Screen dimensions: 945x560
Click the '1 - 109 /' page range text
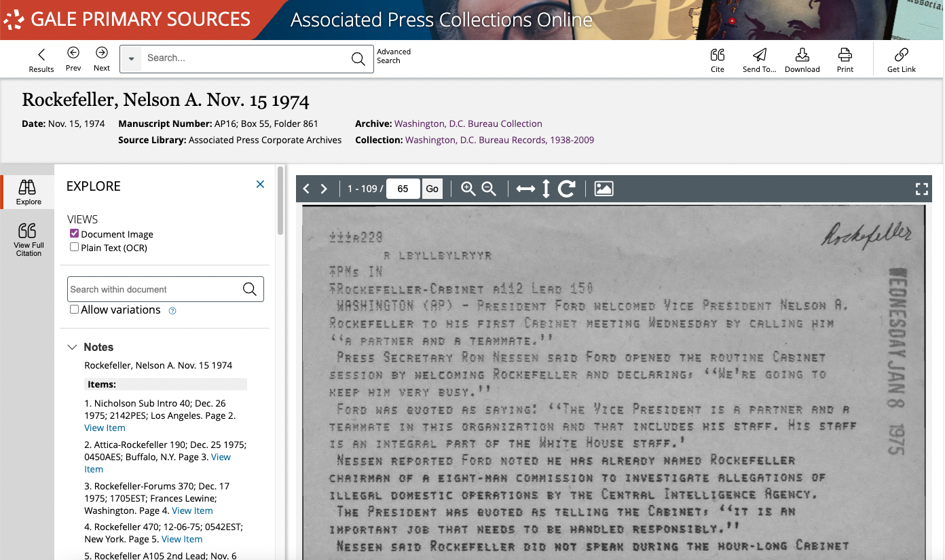coord(365,189)
